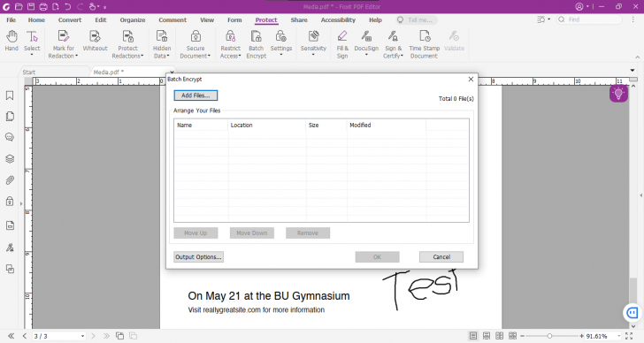Click Time Stamp Document icon
Image resolution: width=644 pixels, height=343 pixels.
[x=425, y=36]
